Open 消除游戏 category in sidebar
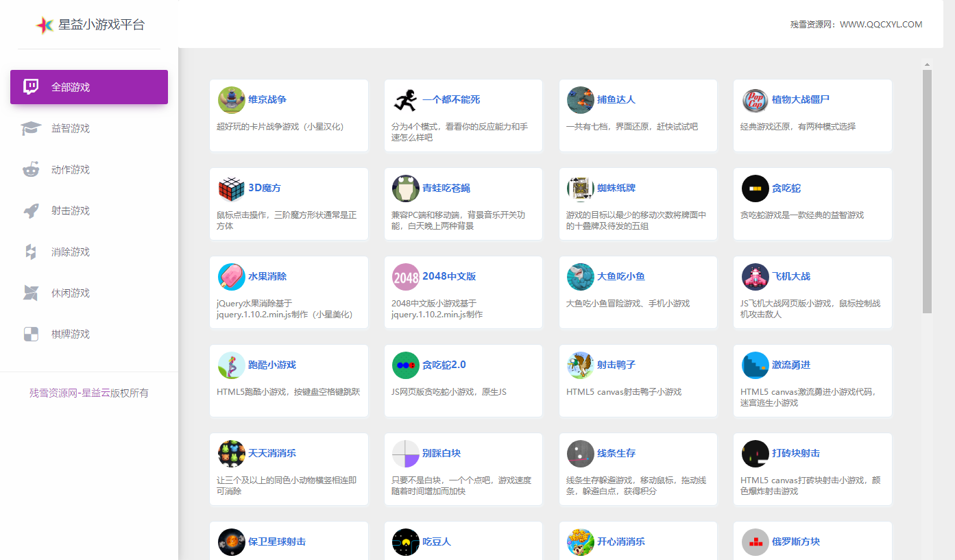 71,252
